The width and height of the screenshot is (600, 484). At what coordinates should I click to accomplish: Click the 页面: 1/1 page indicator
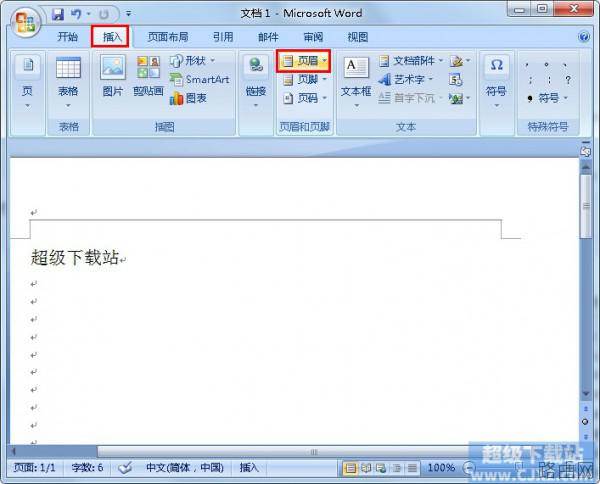(34, 468)
